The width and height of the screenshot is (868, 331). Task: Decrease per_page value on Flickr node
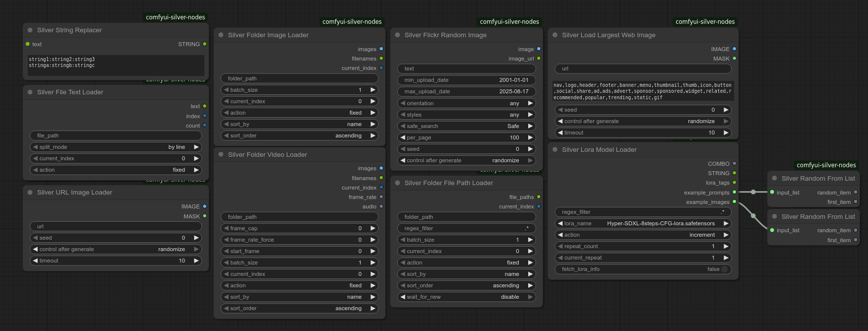click(403, 138)
